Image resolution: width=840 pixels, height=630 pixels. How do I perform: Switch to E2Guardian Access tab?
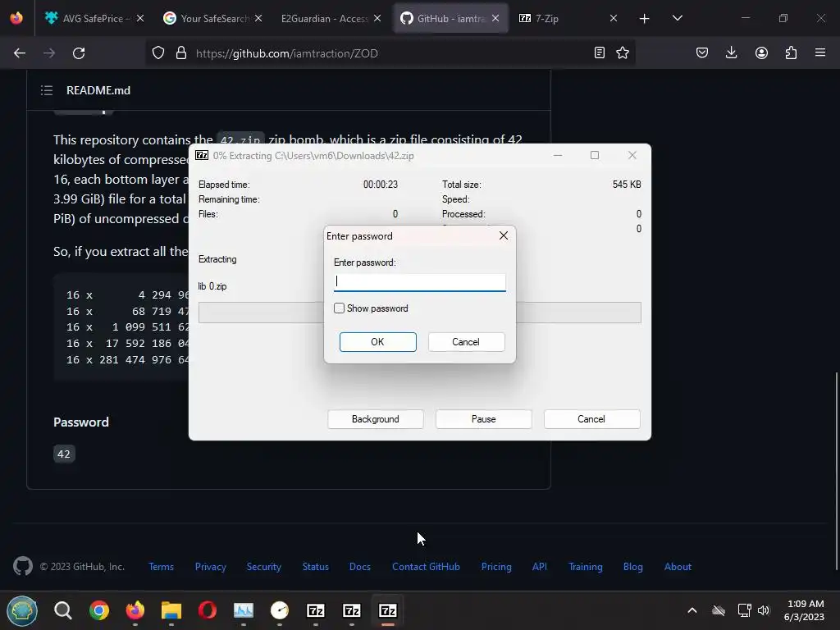click(x=325, y=18)
